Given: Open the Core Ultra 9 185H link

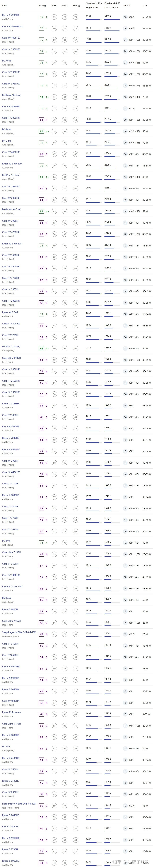Looking at the screenshot, I should [11, 358].
